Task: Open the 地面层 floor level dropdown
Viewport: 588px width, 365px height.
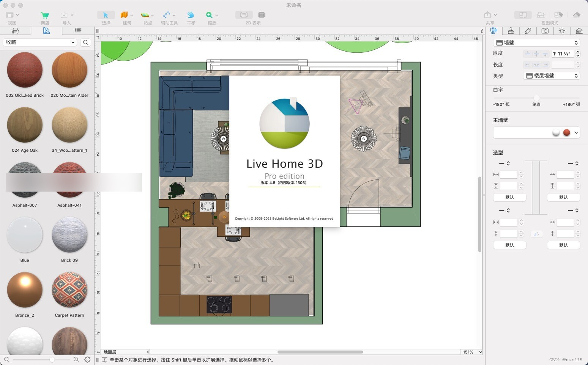Action: [x=126, y=352]
